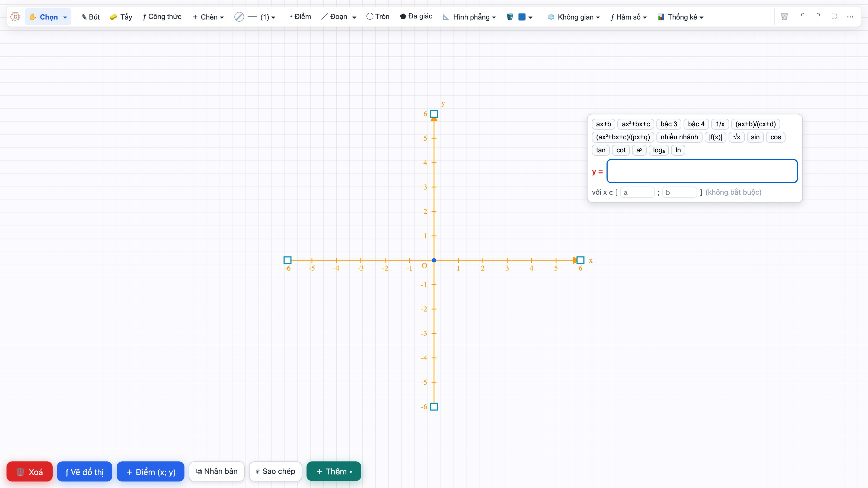Click the red Xoá delete button
The height and width of the screenshot is (488, 868).
[x=30, y=471]
